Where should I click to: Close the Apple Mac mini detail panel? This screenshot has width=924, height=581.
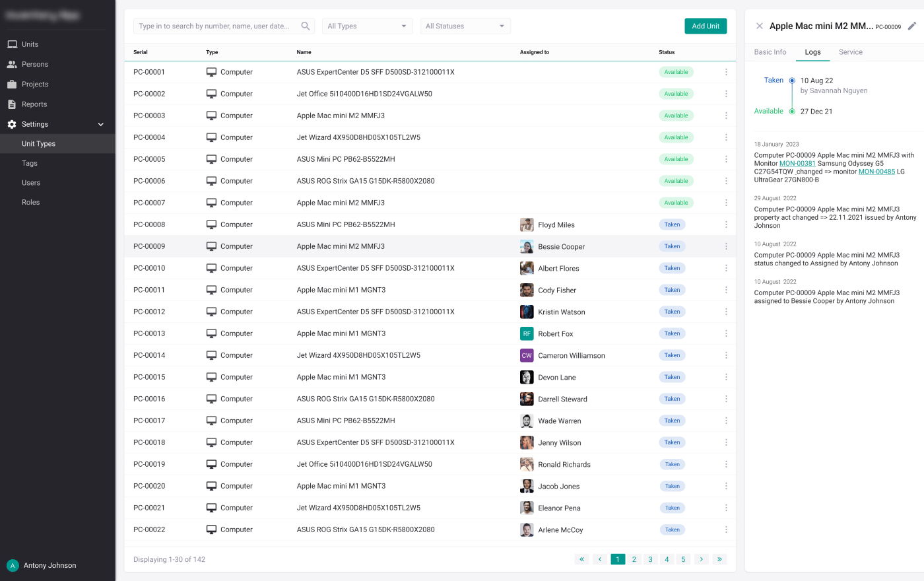[x=760, y=26]
